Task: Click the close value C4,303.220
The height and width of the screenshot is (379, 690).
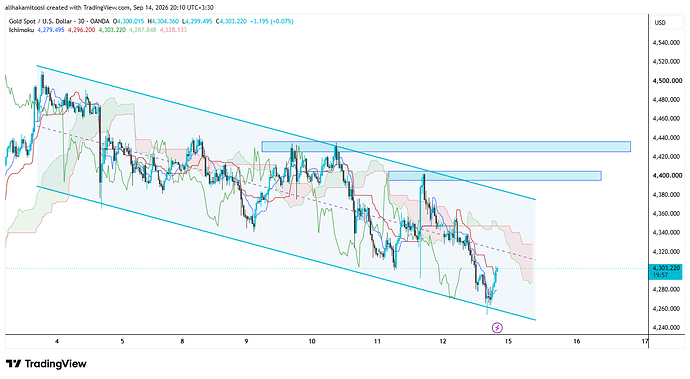Action: pyautogui.click(x=231, y=21)
